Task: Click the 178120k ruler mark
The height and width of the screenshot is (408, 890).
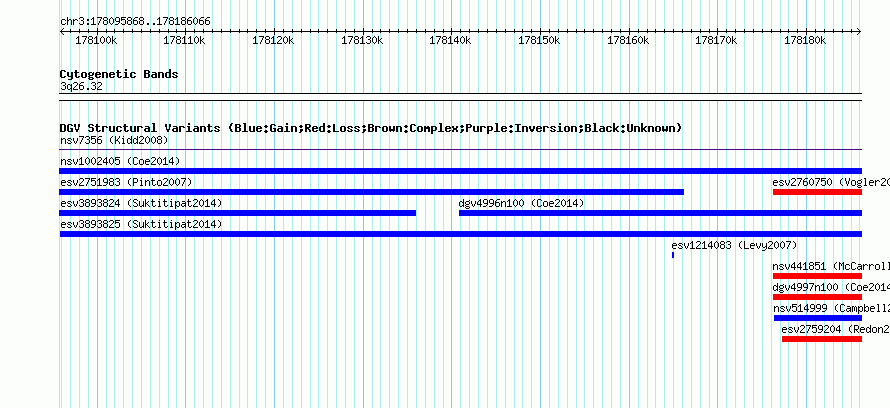Action: (274, 40)
